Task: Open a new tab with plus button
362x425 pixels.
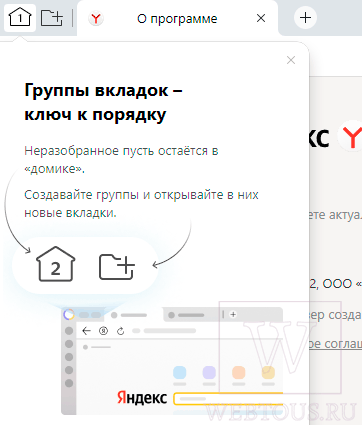Action: click(x=305, y=18)
